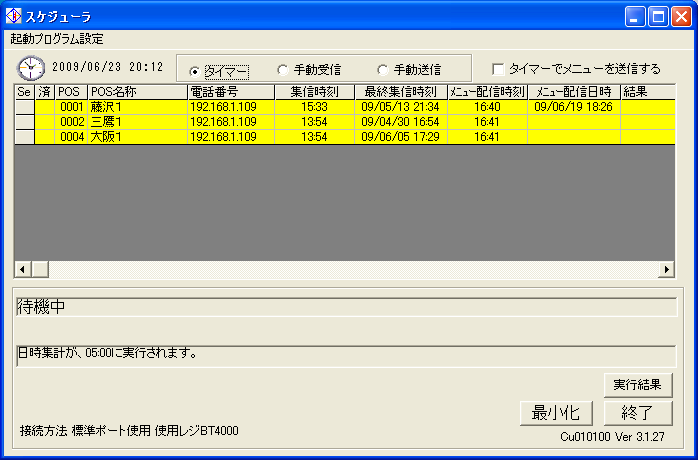Click the clock icon beside the date
Screen dimensions: 698x460
click(31, 68)
